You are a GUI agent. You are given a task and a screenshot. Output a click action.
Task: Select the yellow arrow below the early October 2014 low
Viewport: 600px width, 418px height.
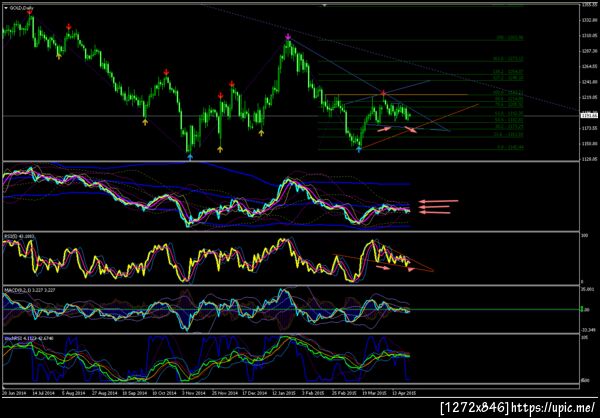tap(145, 122)
